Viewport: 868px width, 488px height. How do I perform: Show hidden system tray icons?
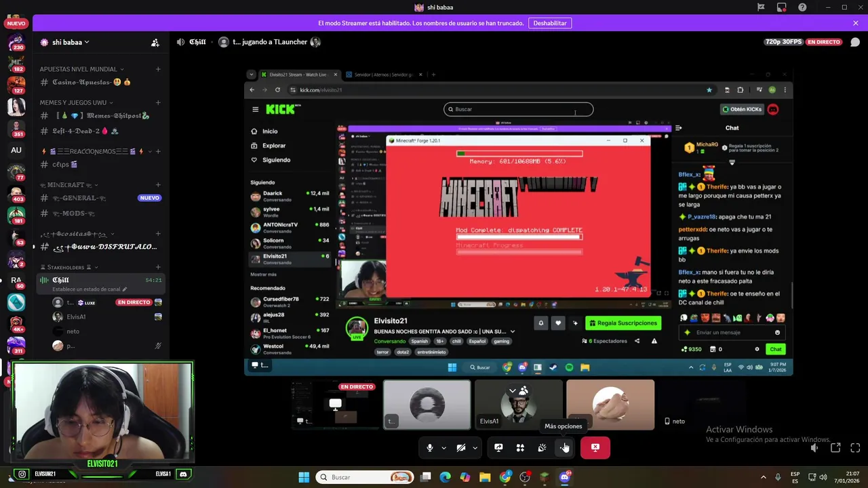[x=763, y=477]
